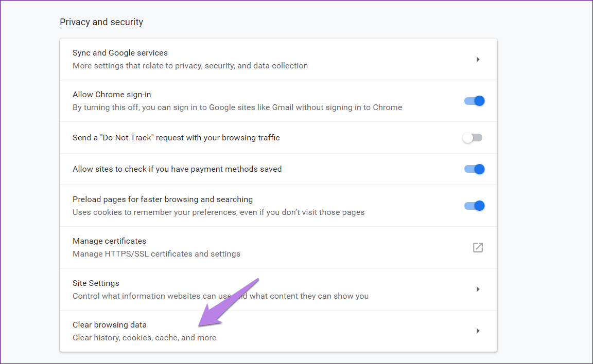Switch off the Preload pages toggle
The image size is (593, 364).
point(474,206)
